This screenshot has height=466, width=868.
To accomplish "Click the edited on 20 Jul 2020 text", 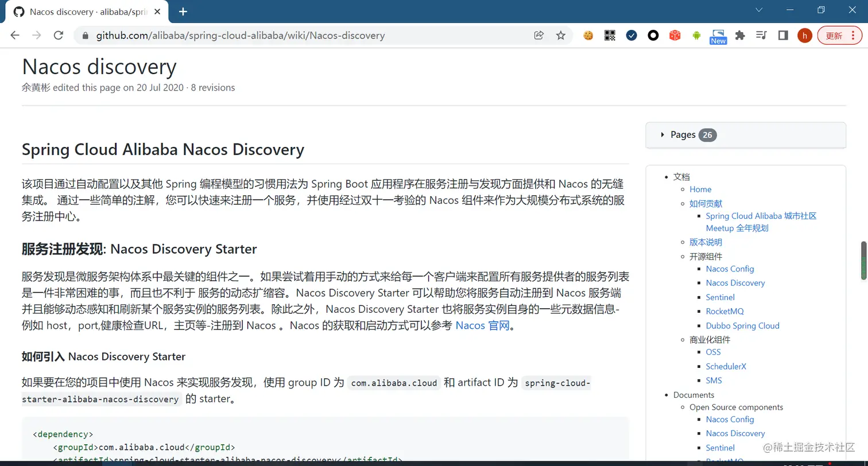I will (x=118, y=88).
